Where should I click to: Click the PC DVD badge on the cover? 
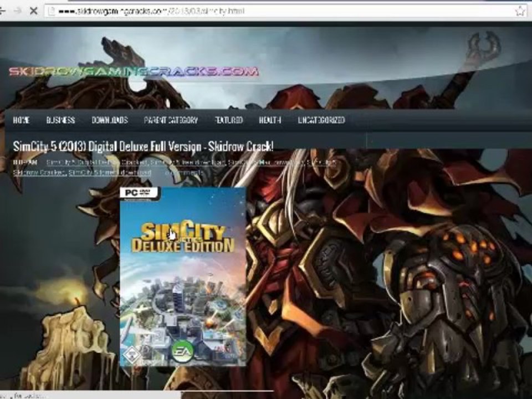pyautogui.click(x=140, y=193)
